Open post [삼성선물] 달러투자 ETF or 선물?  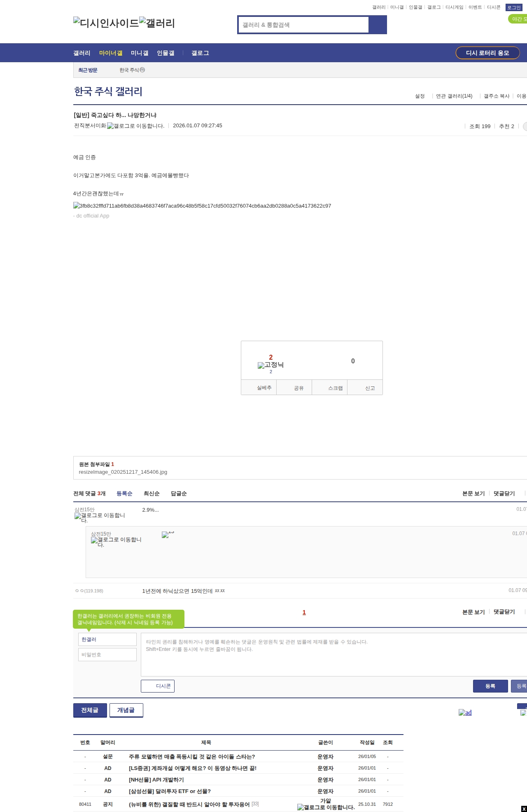point(170,791)
